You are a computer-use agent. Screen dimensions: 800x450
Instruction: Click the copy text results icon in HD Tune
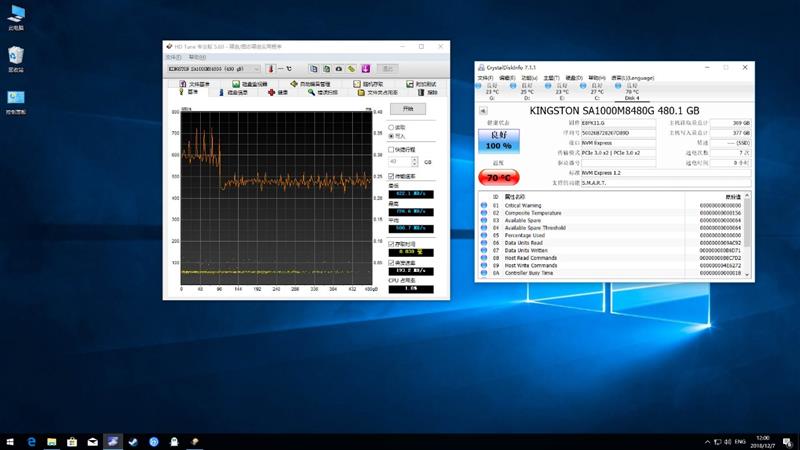point(314,69)
